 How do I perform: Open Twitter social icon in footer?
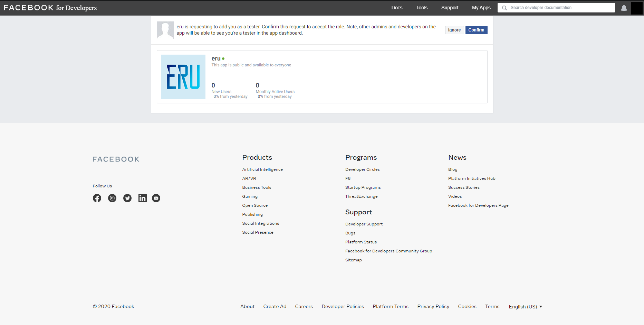point(127,198)
